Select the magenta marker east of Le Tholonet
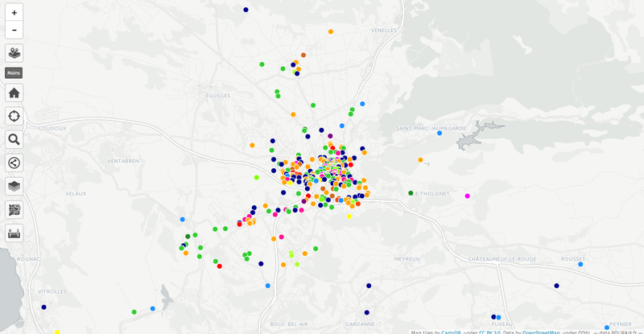Viewport: 644px width, 334px height. click(x=468, y=196)
